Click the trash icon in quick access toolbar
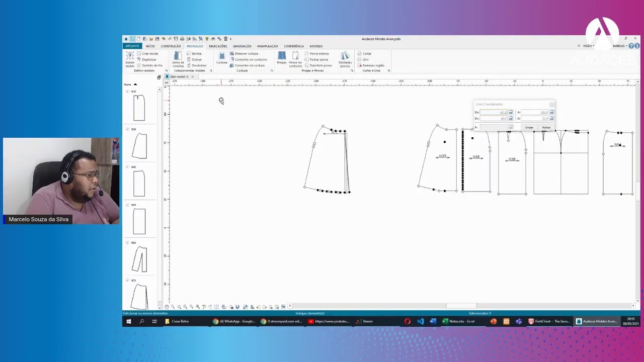Screen dimensions: 644x362 click(225, 39)
